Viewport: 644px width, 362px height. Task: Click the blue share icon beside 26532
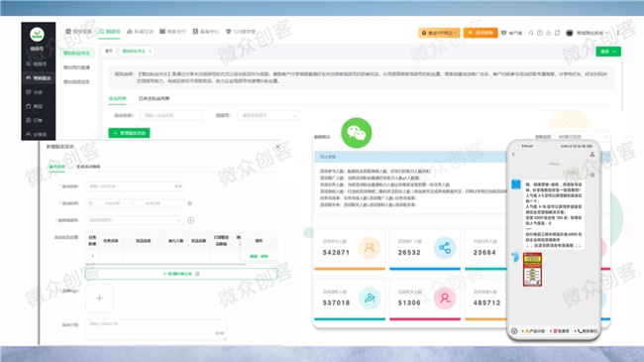pos(445,248)
